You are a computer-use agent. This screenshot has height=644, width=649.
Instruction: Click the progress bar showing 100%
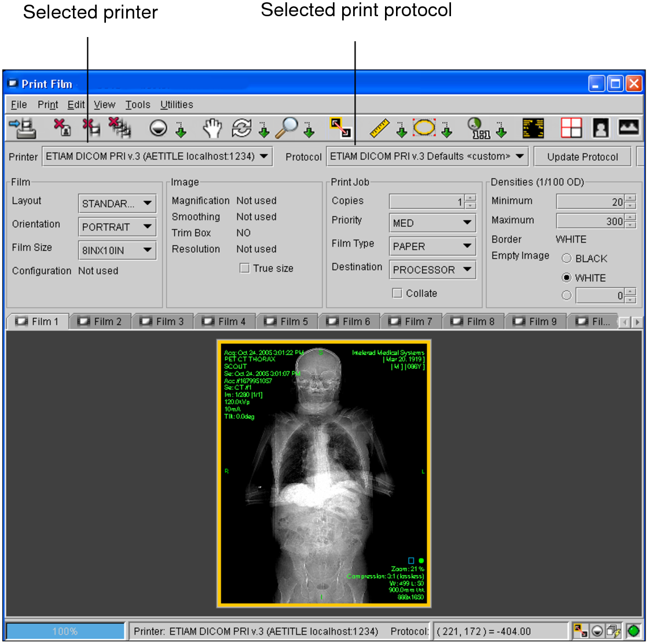65,631
